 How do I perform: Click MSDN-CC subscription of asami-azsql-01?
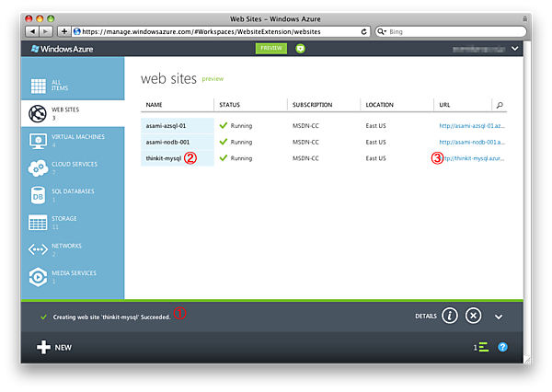point(305,126)
